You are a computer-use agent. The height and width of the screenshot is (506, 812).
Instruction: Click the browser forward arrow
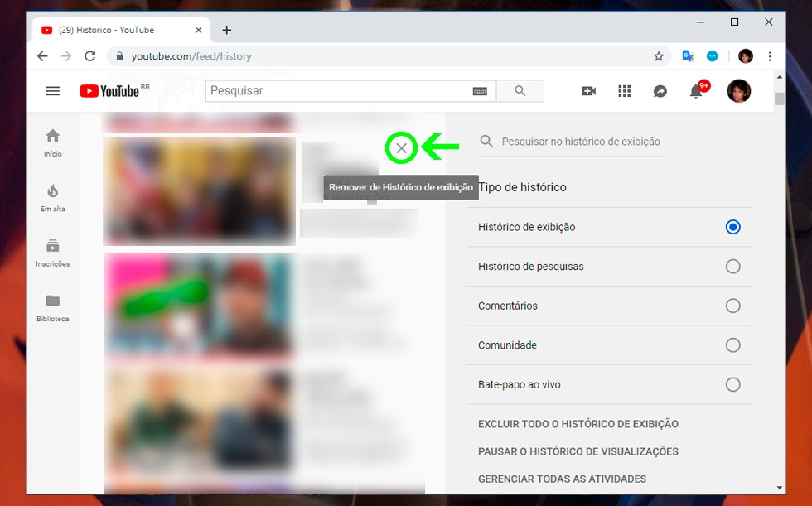(66, 55)
